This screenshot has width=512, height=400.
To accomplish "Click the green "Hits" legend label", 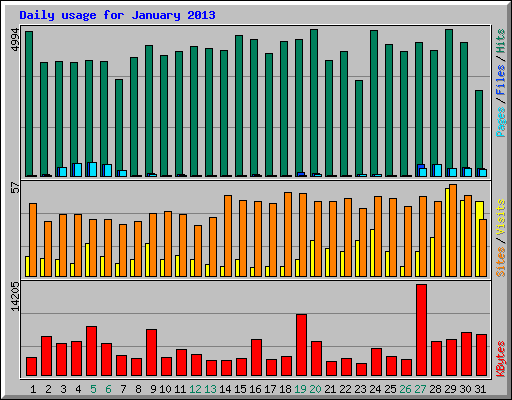I will (501, 41).
